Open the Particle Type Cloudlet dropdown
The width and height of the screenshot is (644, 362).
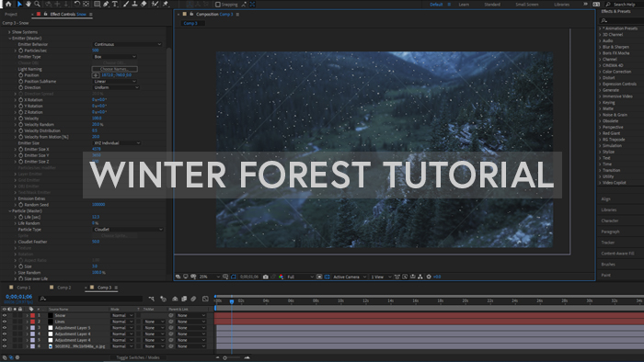[128, 230]
